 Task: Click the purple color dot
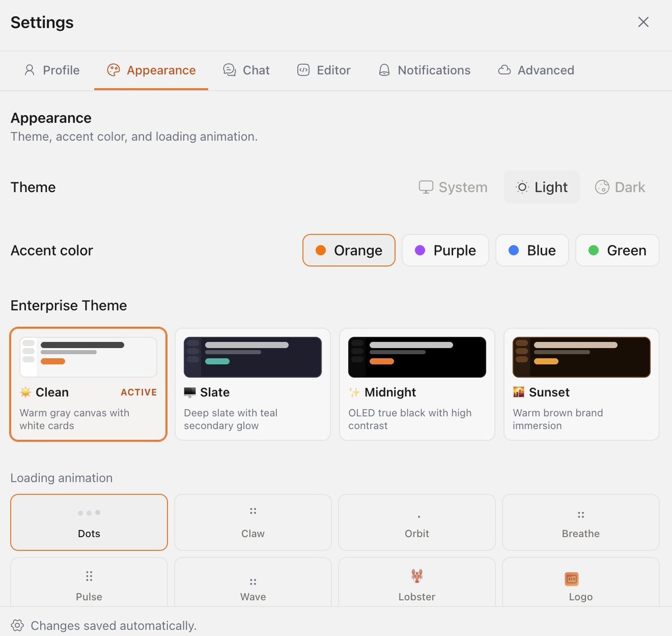pyautogui.click(x=420, y=250)
